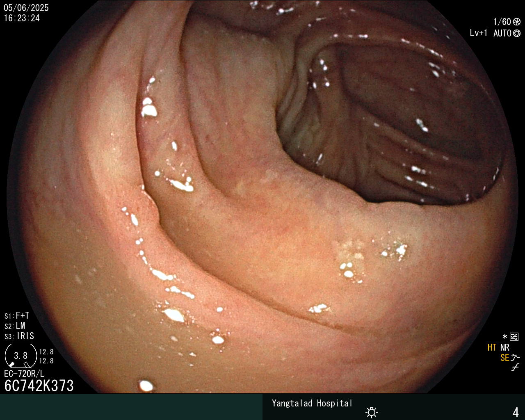Click the settings panel icon next to asterisk
Viewport: 525px width, 420px height.
click(514, 337)
